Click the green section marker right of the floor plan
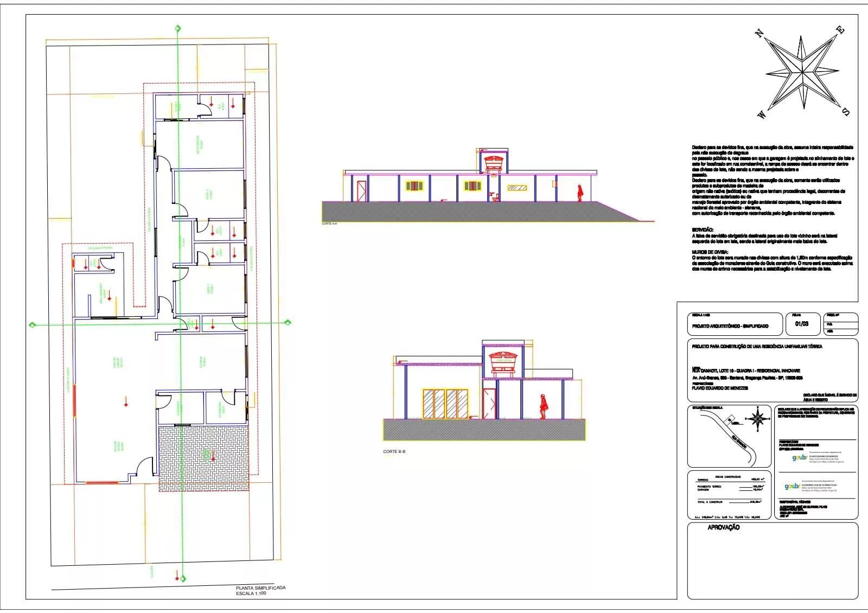 (288, 322)
